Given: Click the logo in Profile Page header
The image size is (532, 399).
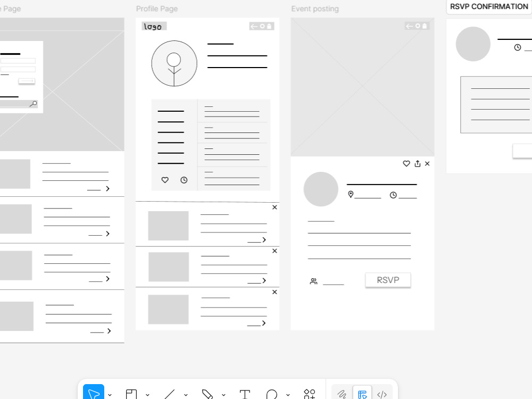Looking at the screenshot, I should [x=154, y=27].
